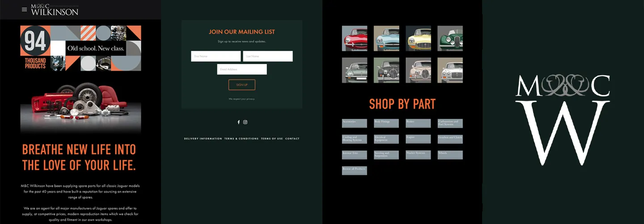The width and height of the screenshot is (644, 224).
Task: Open the Terms & Conditions footer link
Action: click(241, 138)
